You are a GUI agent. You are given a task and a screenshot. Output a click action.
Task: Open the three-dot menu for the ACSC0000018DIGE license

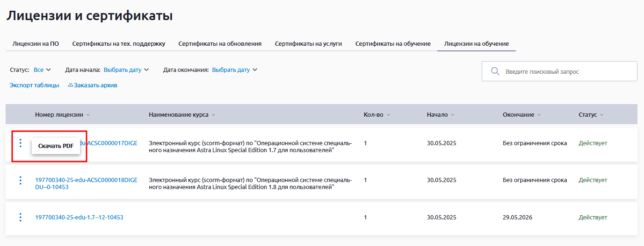pos(20,180)
